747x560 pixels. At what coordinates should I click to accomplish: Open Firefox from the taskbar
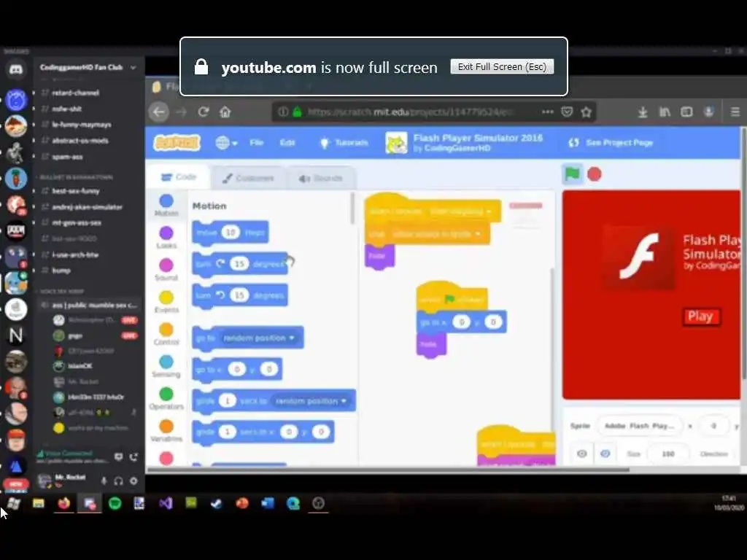[x=64, y=503]
